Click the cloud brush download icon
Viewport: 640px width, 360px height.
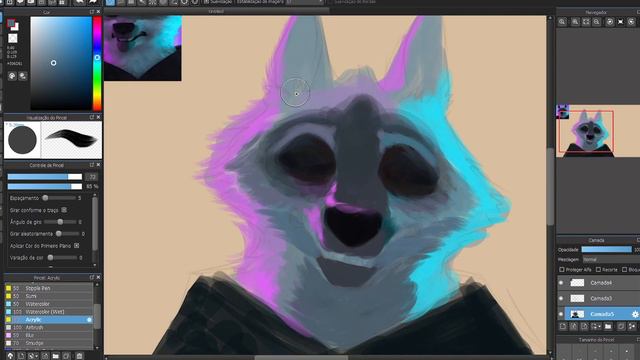pos(10,356)
